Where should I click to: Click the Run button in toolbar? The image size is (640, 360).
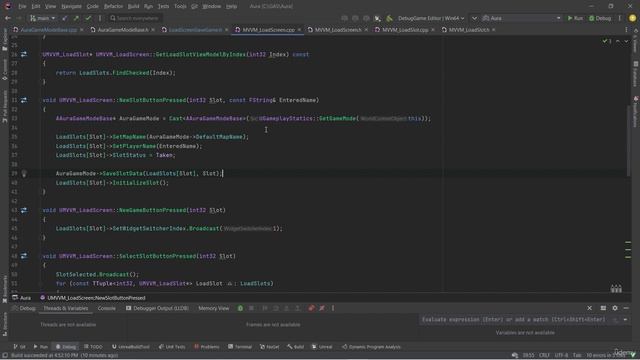point(575,18)
